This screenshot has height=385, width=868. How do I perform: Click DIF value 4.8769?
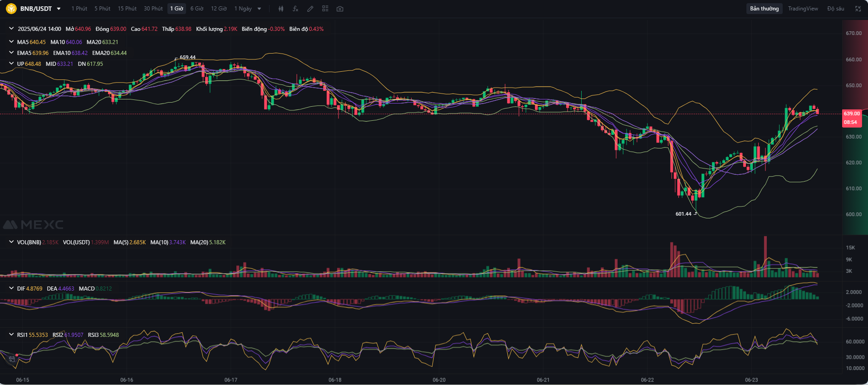(x=34, y=288)
